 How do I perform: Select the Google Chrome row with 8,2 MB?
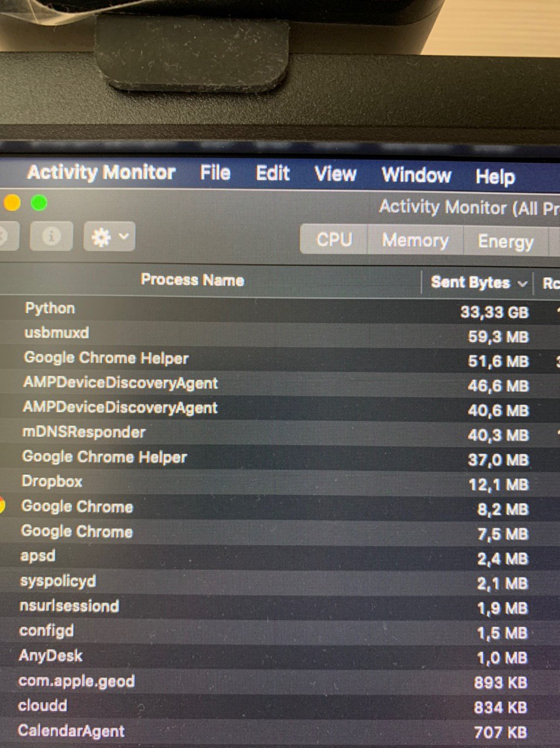pyautogui.click(x=280, y=507)
